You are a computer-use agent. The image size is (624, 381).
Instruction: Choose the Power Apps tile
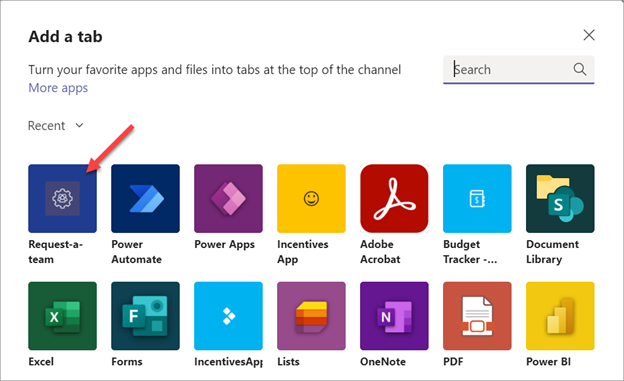[x=228, y=198]
